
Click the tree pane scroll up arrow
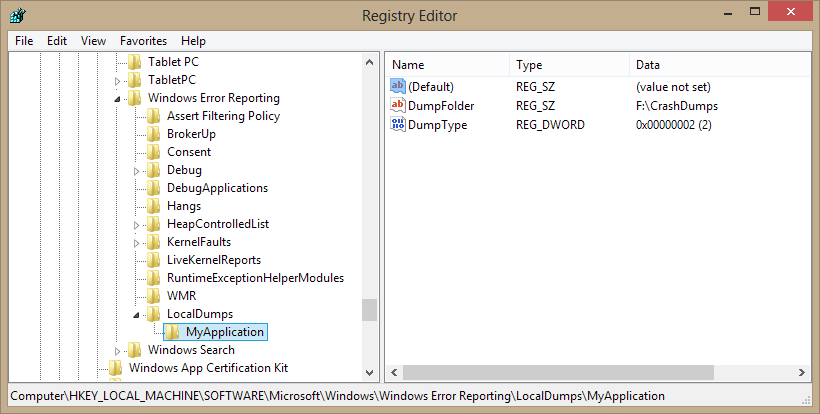pos(369,62)
